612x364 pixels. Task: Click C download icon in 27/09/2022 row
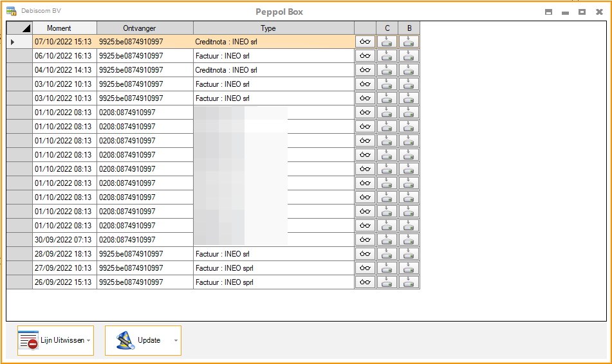(x=387, y=268)
